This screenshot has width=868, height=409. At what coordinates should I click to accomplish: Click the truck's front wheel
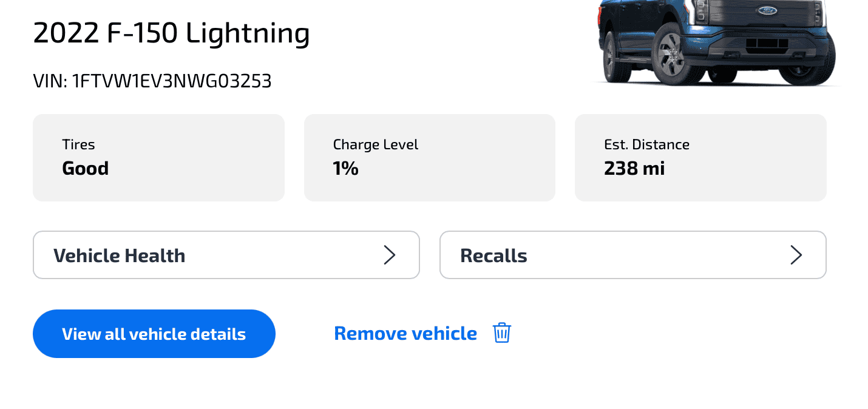click(670, 57)
